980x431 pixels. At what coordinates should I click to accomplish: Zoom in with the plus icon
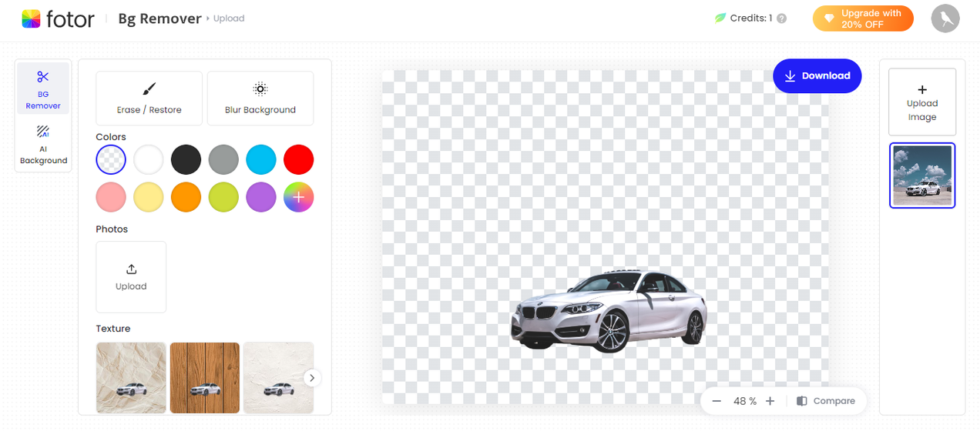click(x=770, y=401)
